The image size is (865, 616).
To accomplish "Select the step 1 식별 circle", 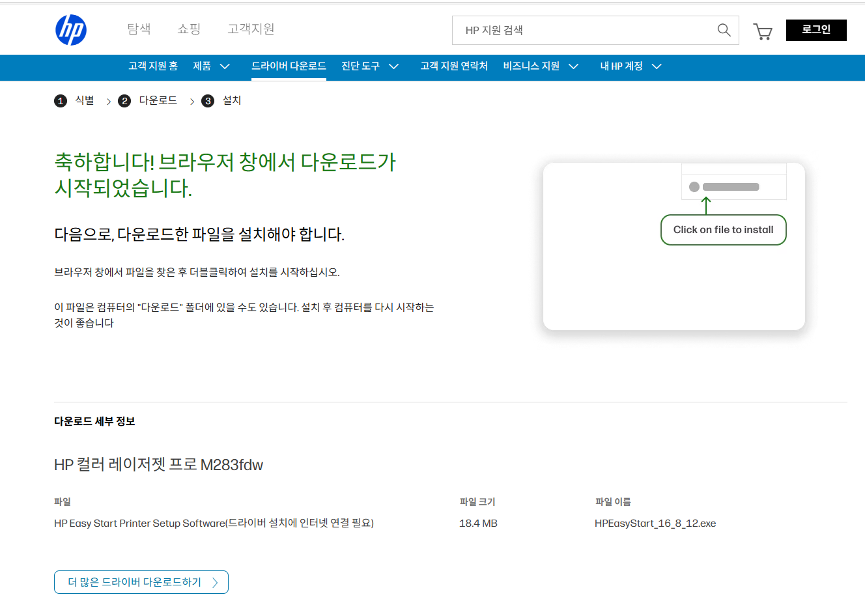I will 61,101.
